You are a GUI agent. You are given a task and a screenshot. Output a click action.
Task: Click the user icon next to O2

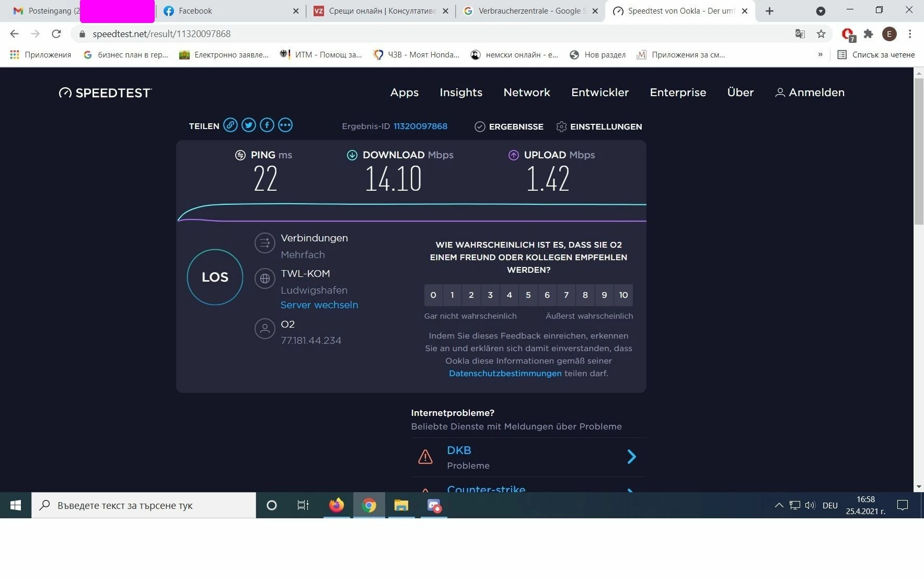tap(265, 329)
